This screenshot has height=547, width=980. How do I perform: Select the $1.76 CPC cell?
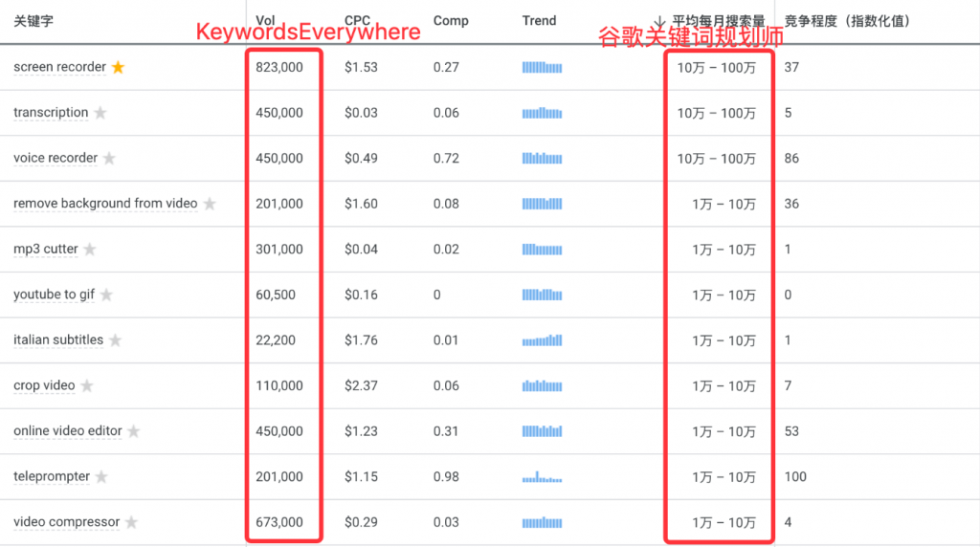click(361, 340)
